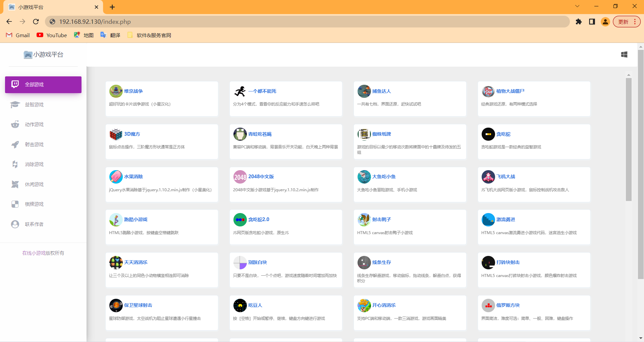Click the 植物大战僵尸 PopCap icon
This screenshot has height=342, width=644.
point(488,91)
